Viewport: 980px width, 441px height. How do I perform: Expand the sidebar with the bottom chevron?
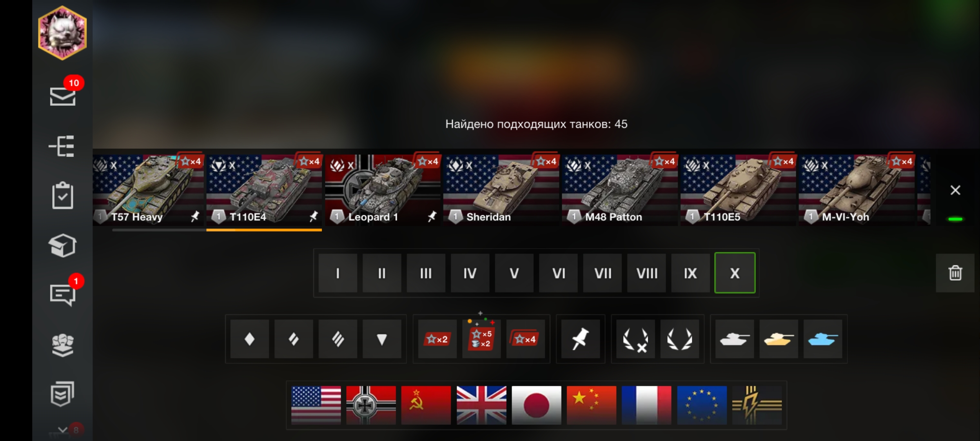pyautogui.click(x=62, y=430)
